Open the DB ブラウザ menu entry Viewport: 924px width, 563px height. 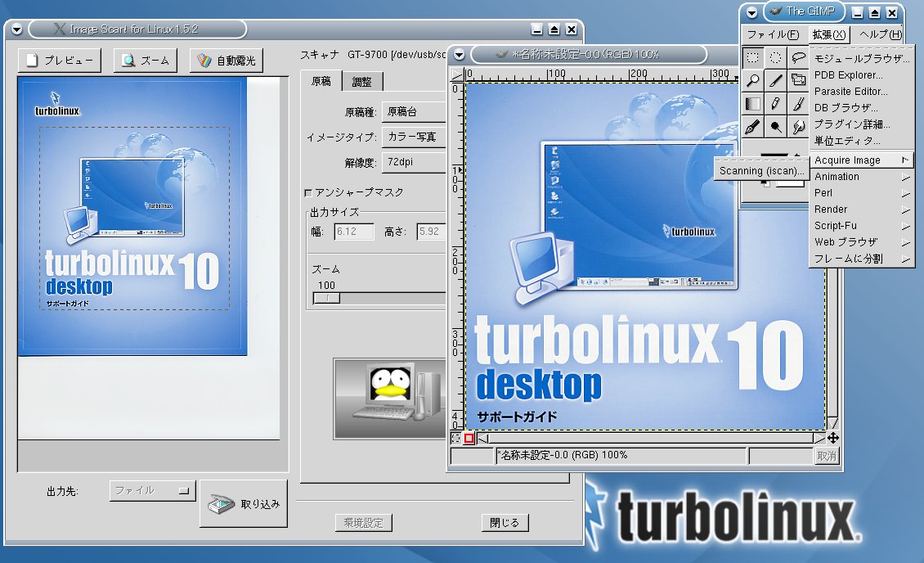[861, 108]
